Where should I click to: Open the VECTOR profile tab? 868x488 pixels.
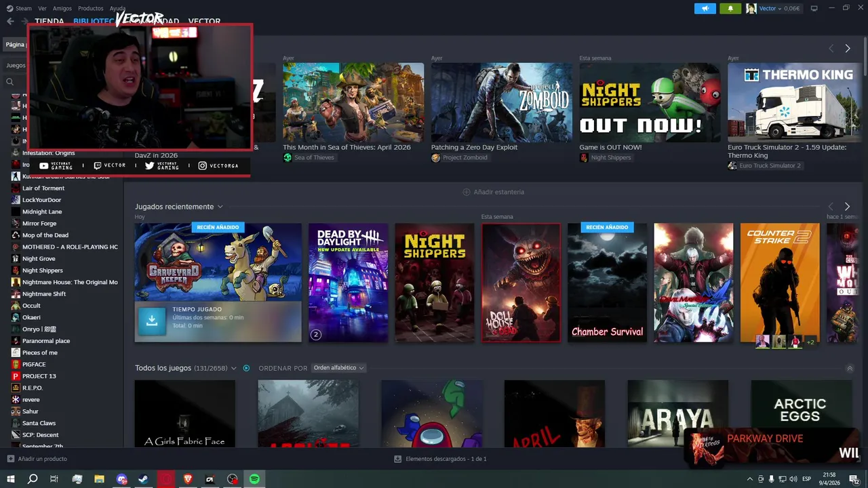pyautogui.click(x=204, y=22)
